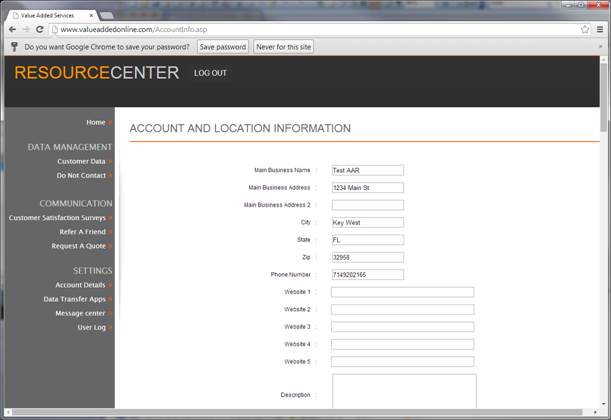Viewport: 611px width, 420px height.
Task: Click the RESOURCECENTER logo
Action: 97,72
